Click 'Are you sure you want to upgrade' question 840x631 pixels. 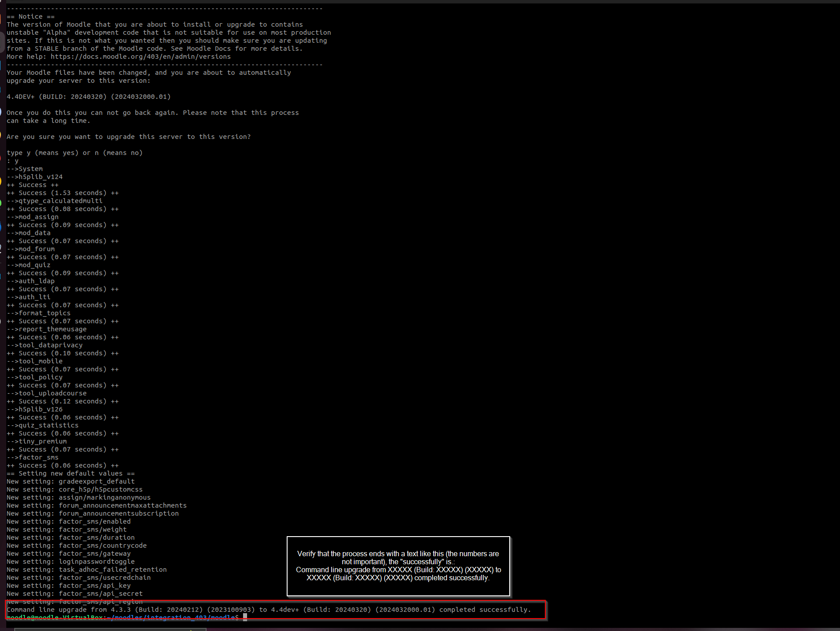(x=129, y=137)
